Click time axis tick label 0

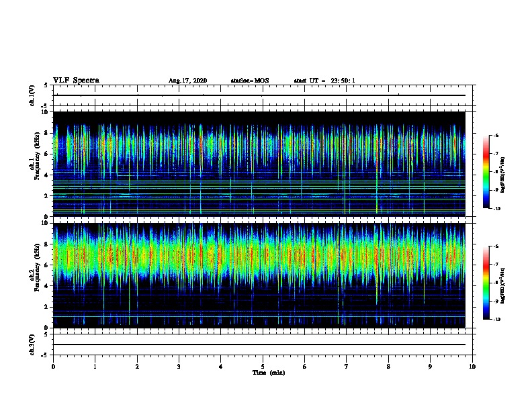click(x=53, y=366)
